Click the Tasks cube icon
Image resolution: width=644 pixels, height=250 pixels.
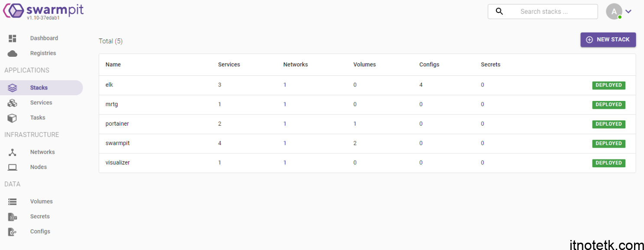tap(13, 118)
